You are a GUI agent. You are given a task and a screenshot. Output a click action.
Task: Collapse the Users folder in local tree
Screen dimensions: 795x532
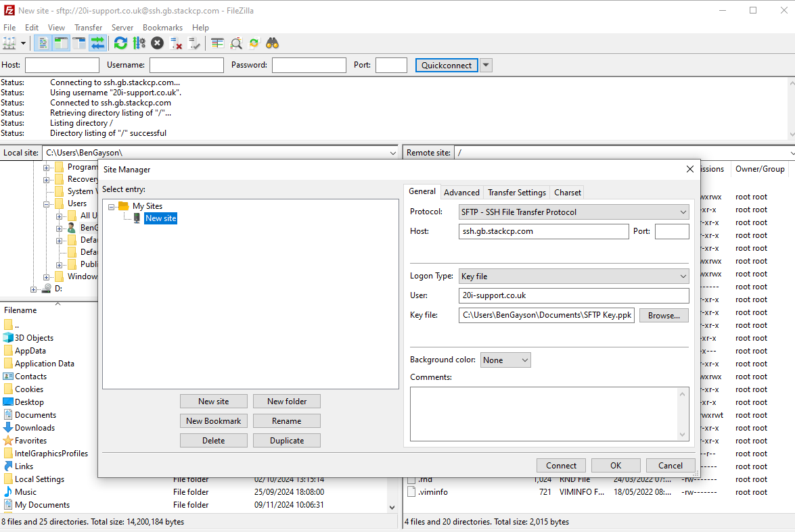[46, 204]
